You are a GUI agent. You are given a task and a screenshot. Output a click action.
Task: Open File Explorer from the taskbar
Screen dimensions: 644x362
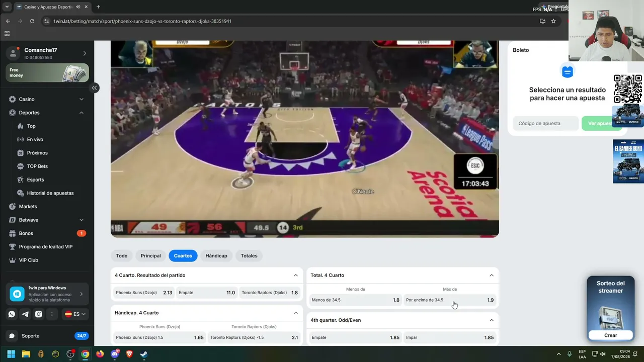(x=26, y=354)
